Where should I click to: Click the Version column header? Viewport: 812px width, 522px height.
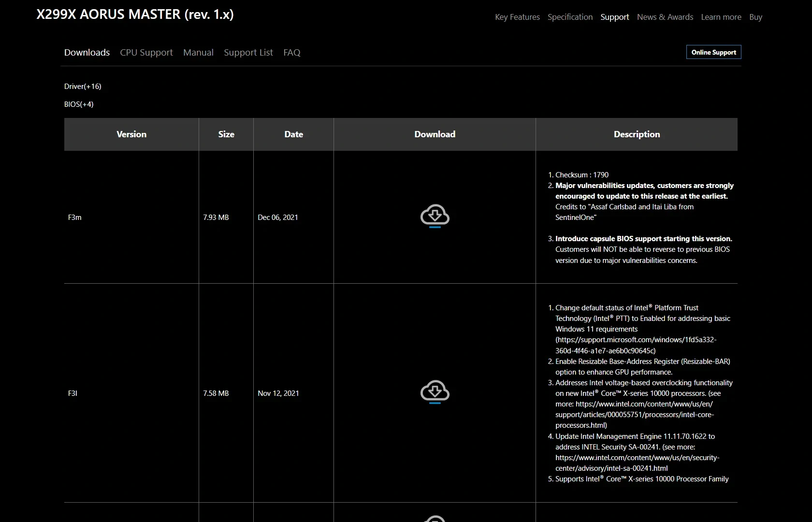[x=131, y=134]
